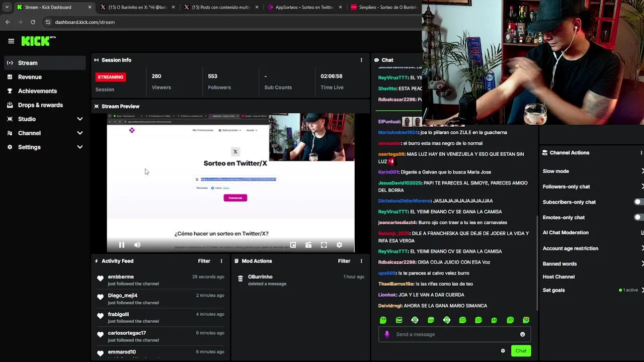Click the green Chat send button

pos(521,351)
